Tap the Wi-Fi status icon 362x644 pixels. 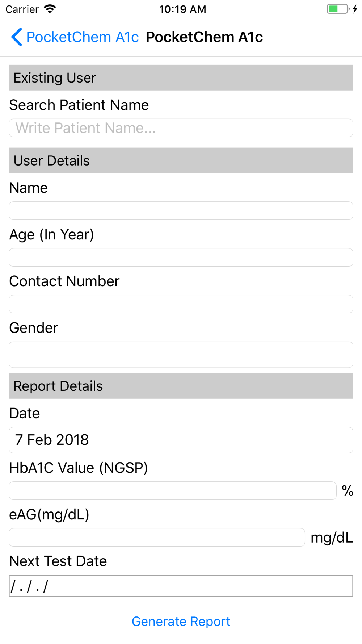click(x=50, y=9)
